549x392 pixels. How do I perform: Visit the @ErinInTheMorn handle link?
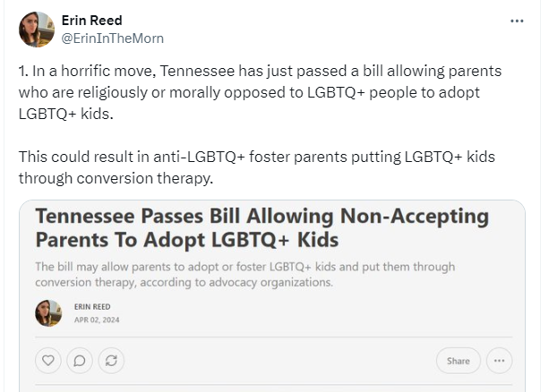[x=112, y=38]
